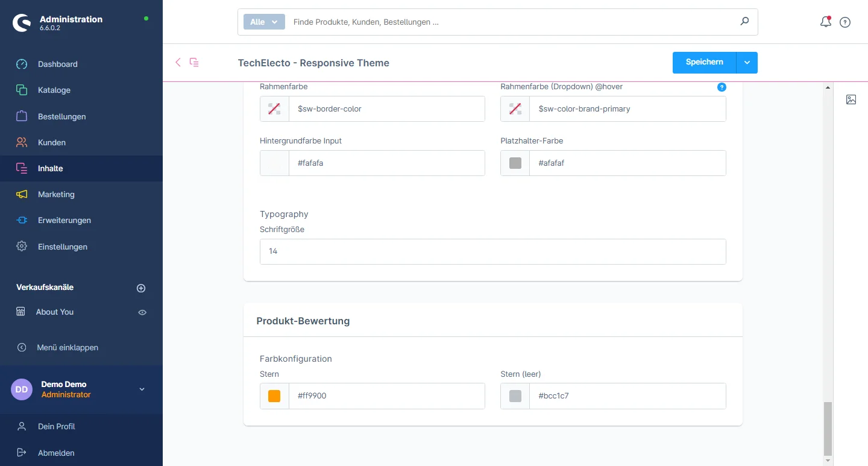Click the search magnifier icon
Viewport: 868px width, 466px height.
click(744, 22)
